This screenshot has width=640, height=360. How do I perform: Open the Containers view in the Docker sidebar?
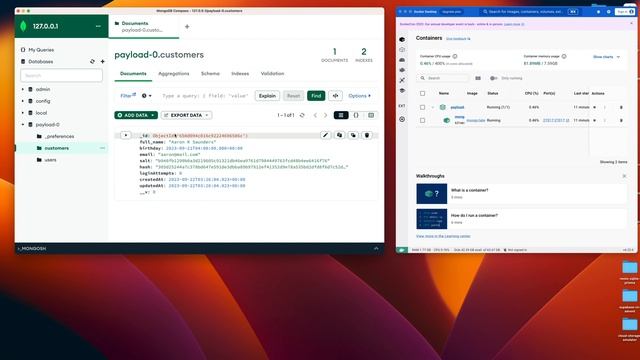tap(402, 40)
